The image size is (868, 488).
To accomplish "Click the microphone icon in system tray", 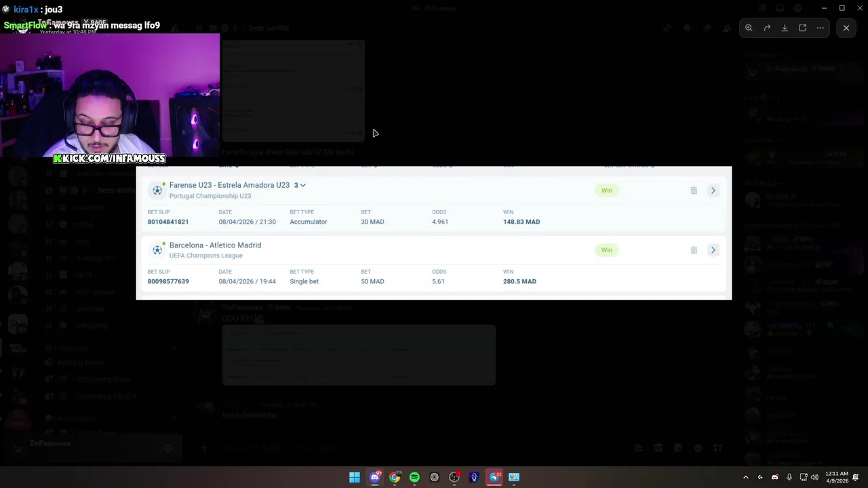I will (x=789, y=477).
